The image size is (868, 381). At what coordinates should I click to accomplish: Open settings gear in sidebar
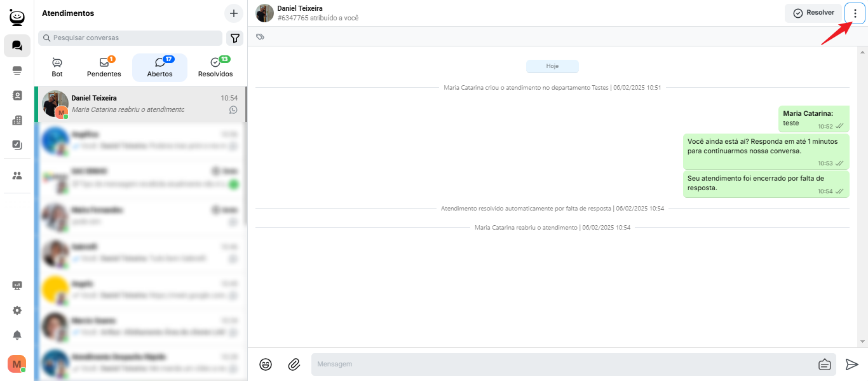pyautogui.click(x=17, y=310)
